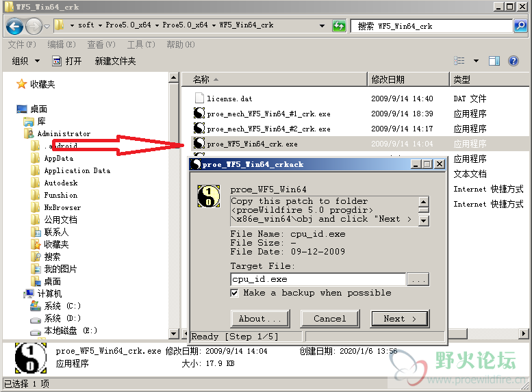Expand arrow before first Proe5.0_x64 breadcrumb
Viewport: 532px width, 392px height.
click(x=100, y=25)
